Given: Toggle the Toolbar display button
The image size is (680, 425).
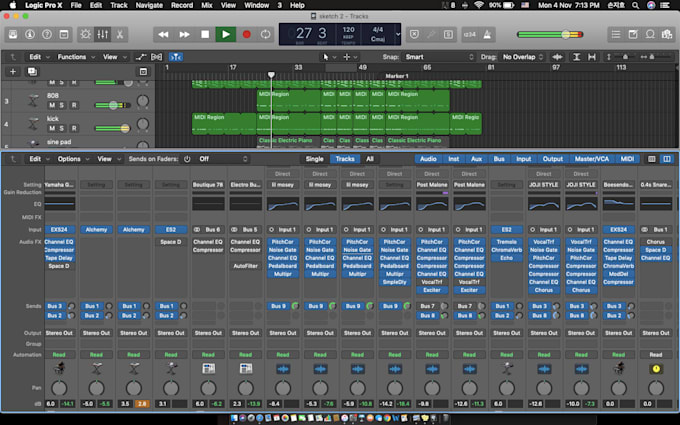Looking at the screenshot, I should tap(64, 35).
